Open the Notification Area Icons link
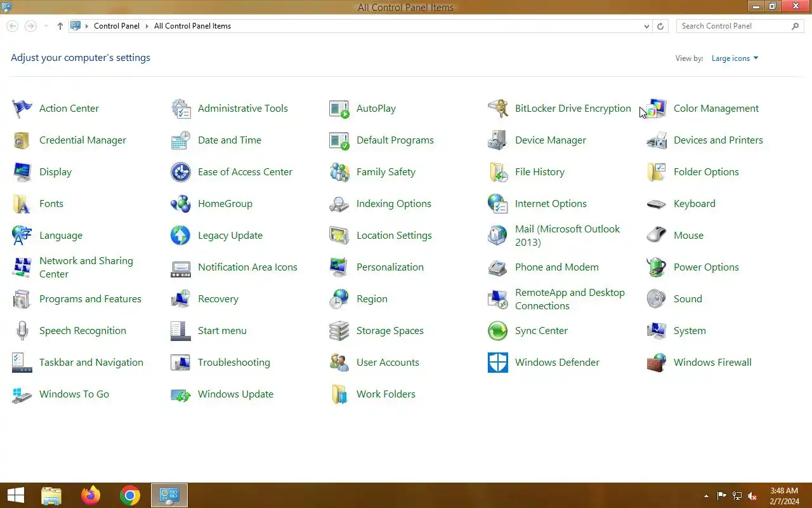Image resolution: width=812 pixels, height=508 pixels. 247,267
